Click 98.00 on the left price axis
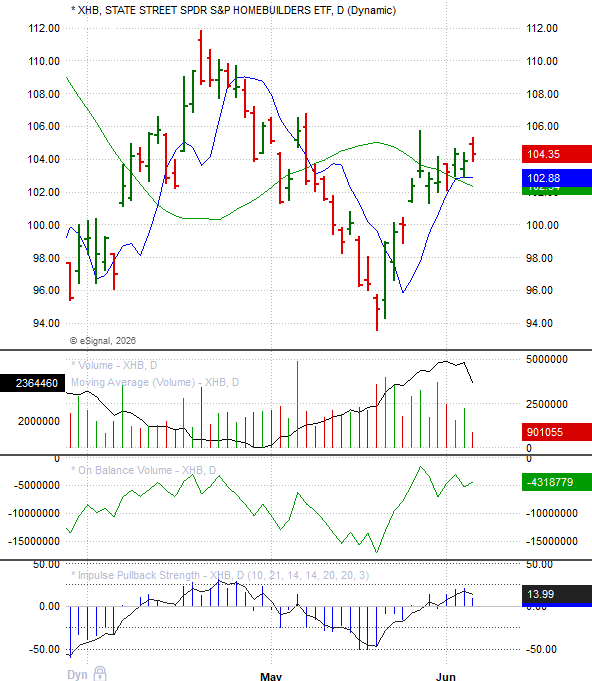This screenshot has width=592, height=681. 46,258
